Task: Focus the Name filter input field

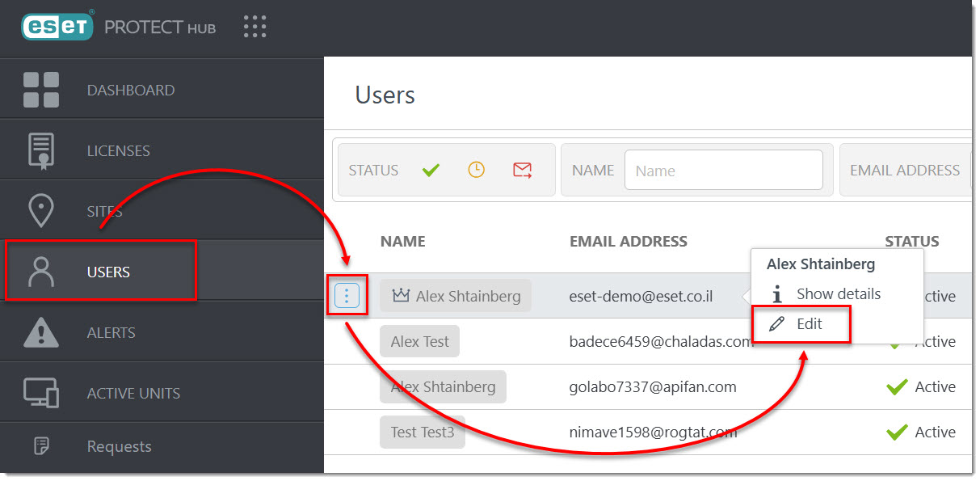Action: pos(724,171)
